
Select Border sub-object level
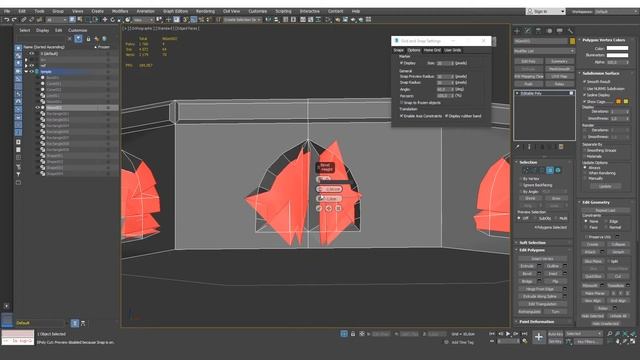(542, 170)
